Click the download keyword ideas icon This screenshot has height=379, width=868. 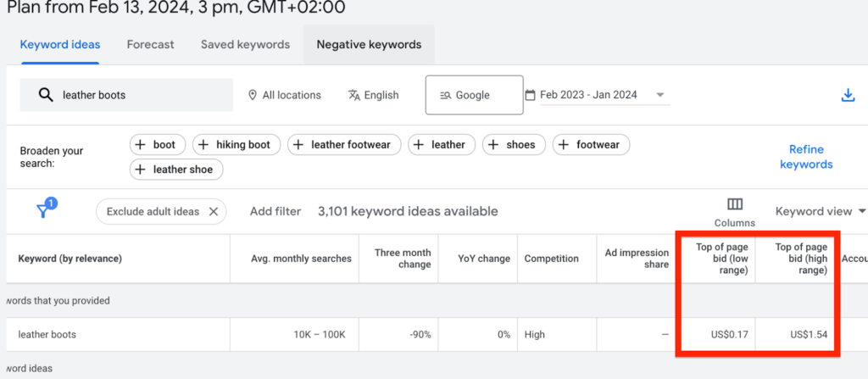[848, 96]
